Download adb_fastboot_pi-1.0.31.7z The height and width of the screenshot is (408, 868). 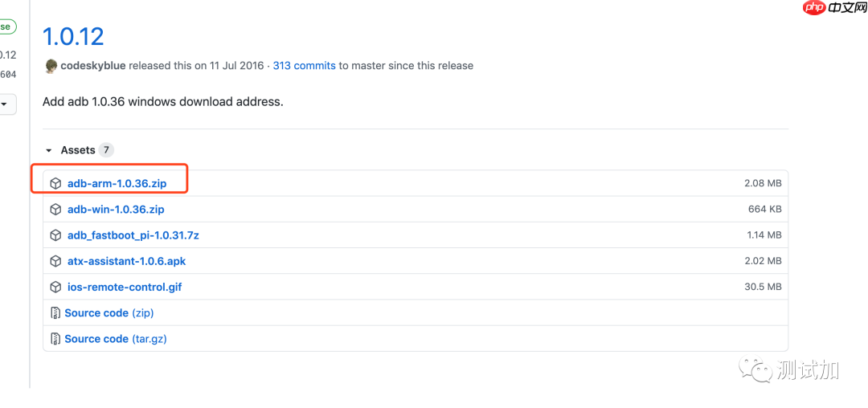pos(133,235)
